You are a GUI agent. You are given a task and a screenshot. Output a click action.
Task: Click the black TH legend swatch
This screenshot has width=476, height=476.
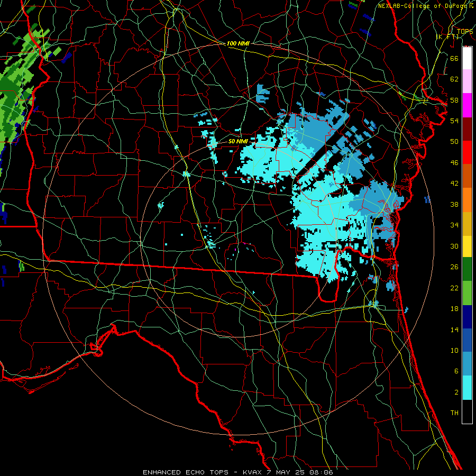tap(467, 411)
